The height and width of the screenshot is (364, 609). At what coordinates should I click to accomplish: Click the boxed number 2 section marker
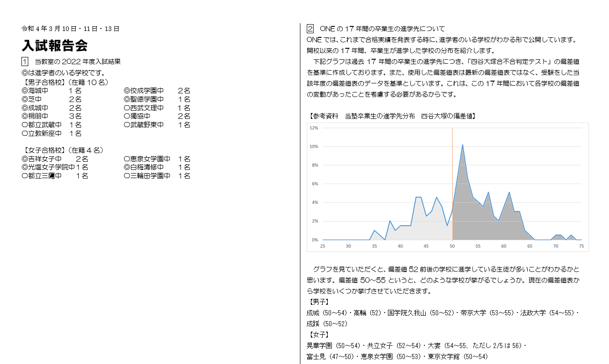310,29
